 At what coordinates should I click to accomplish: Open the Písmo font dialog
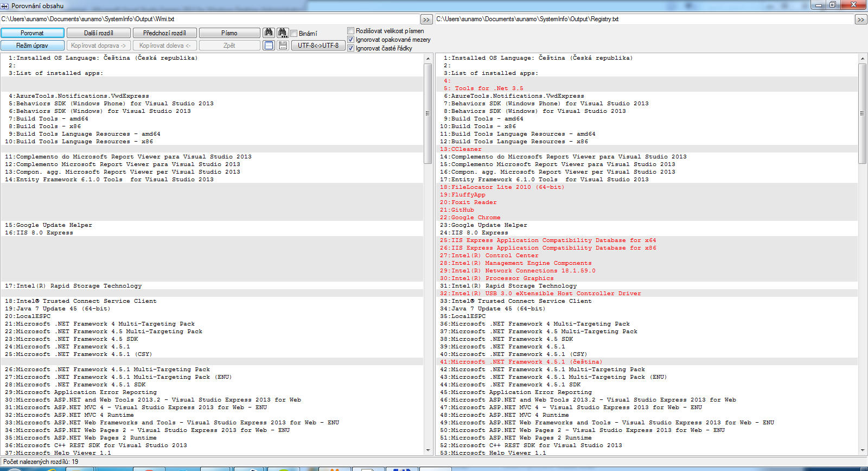coord(229,33)
